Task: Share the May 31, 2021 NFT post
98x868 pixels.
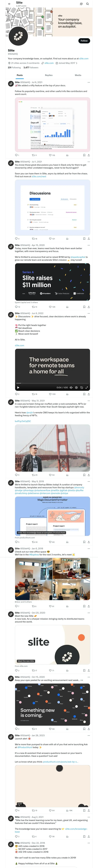Action: tap(89, 475)
